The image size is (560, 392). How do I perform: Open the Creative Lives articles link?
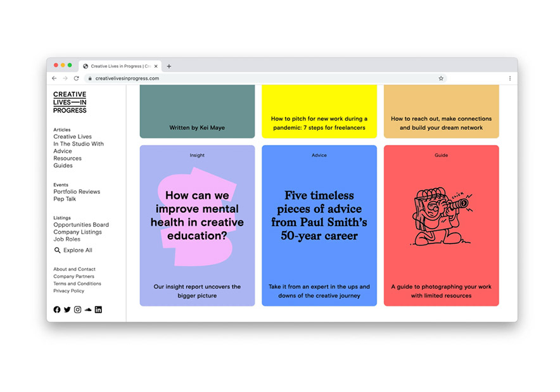pyautogui.click(x=72, y=137)
